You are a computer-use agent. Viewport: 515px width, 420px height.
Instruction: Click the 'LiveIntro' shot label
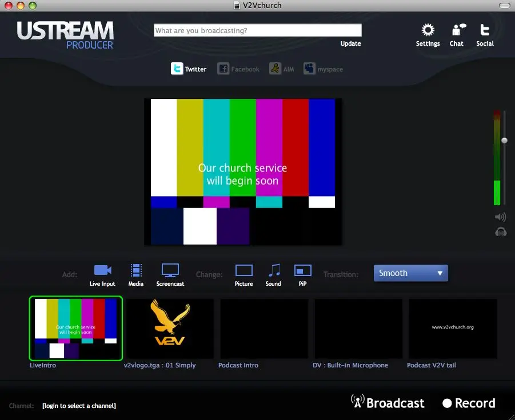pyautogui.click(x=43, y=365)
